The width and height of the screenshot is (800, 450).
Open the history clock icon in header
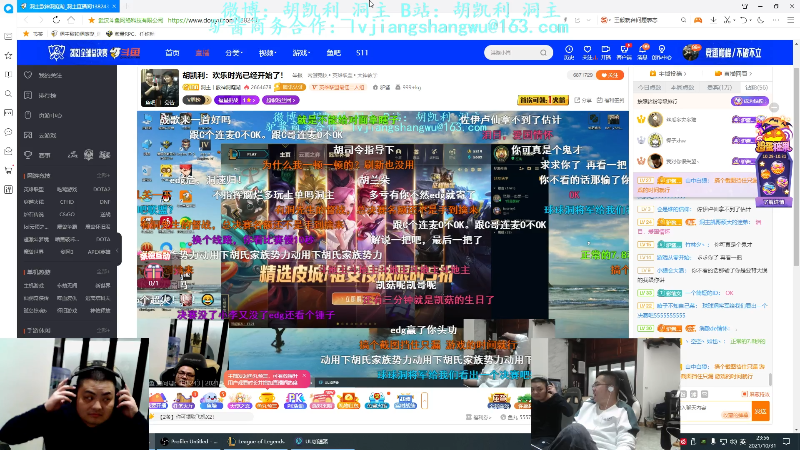point(569,52)
